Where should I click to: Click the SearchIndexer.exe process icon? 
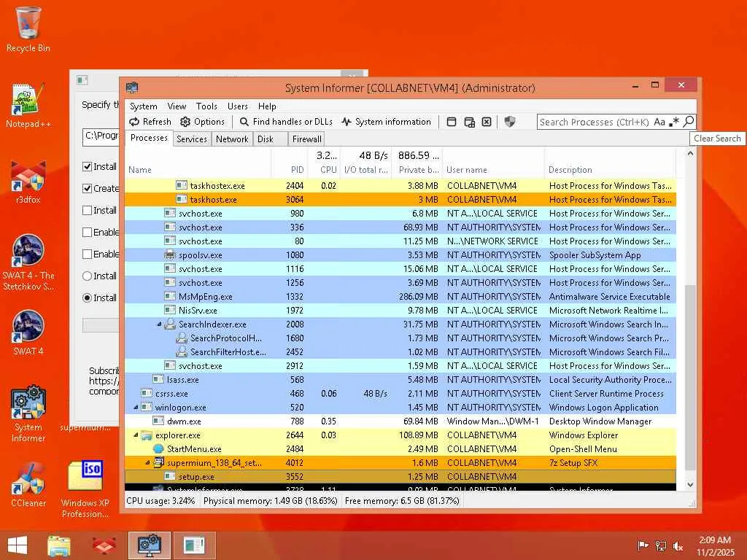[x=170, y=324]
